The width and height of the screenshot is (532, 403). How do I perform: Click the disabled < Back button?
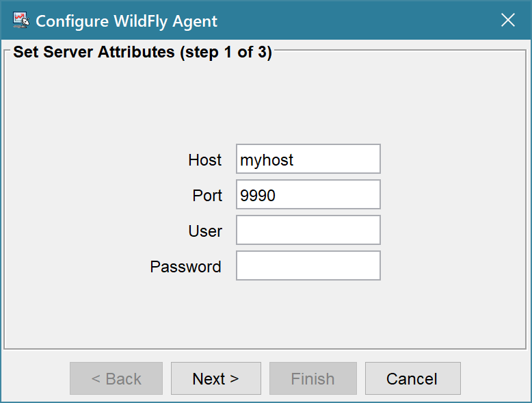[x=116, y=378]
